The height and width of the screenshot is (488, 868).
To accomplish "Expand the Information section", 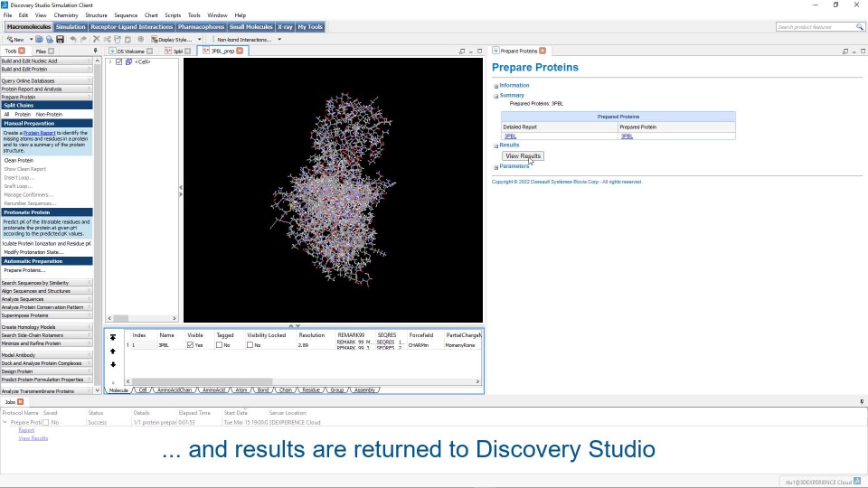I will [x=496, y=86].
